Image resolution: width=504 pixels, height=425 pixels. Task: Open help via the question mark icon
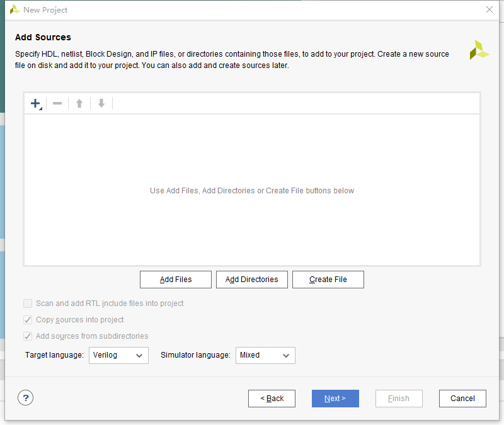click(x=25, y=397)
